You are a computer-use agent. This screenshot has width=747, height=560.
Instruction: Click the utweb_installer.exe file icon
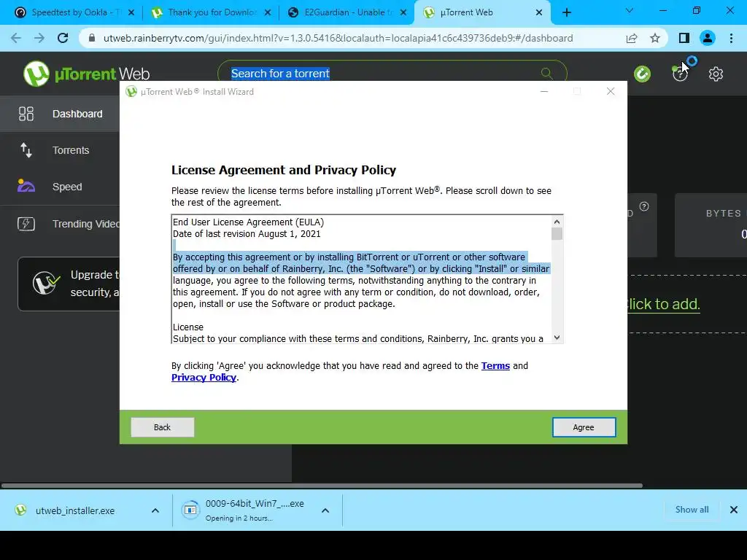coord(20,510)
